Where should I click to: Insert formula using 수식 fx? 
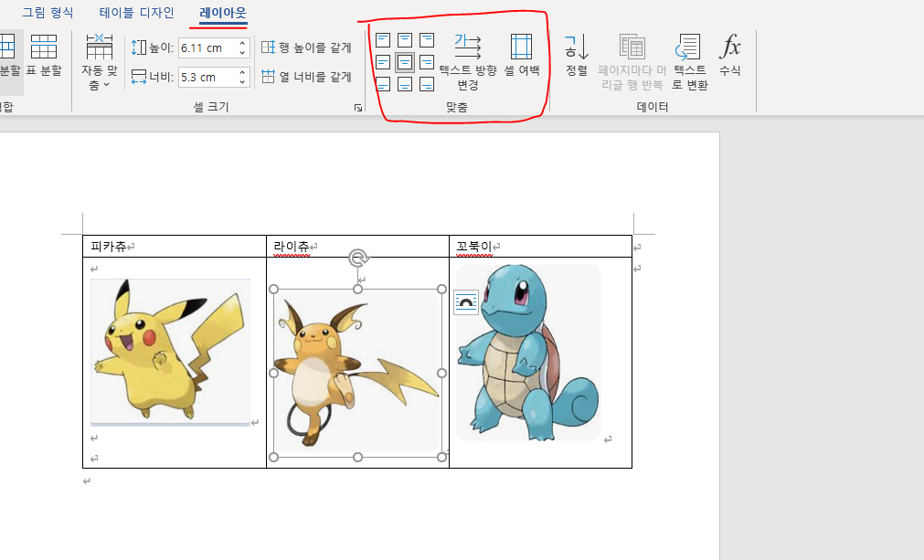pos(729,55)
